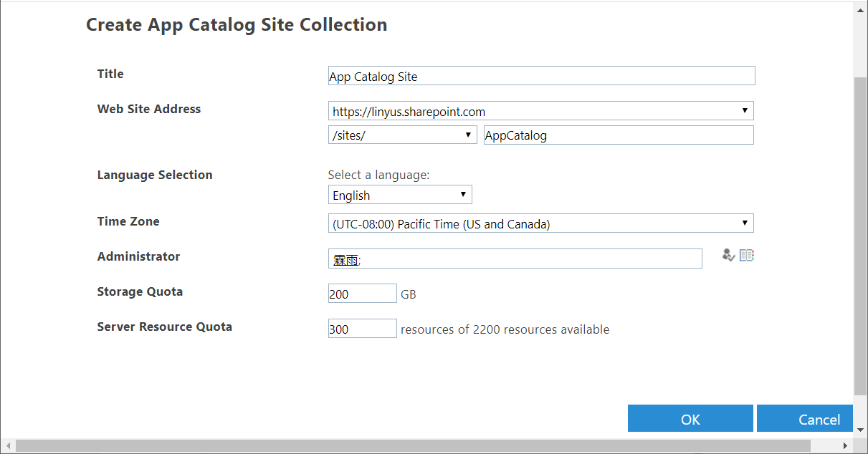Open the address book Browse icon
868x454 pixels.
747,255
